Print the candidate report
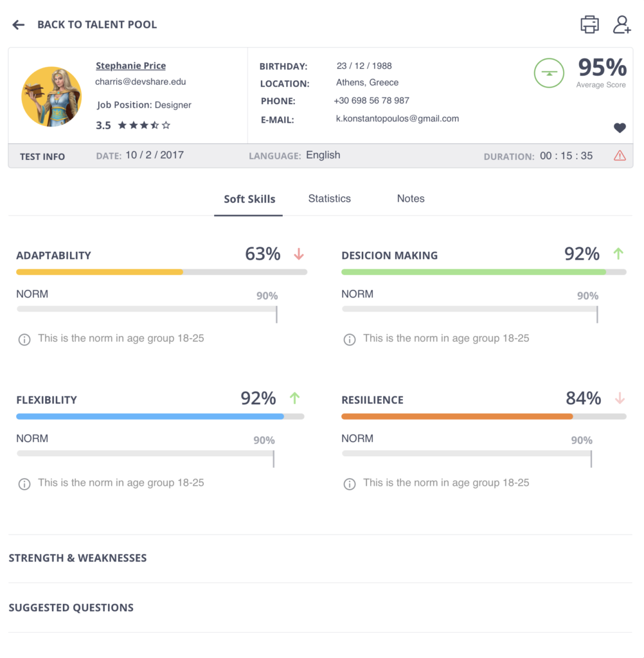Viewport: 644px width, 658px height. pyautogui.click(x=589, y=24)
